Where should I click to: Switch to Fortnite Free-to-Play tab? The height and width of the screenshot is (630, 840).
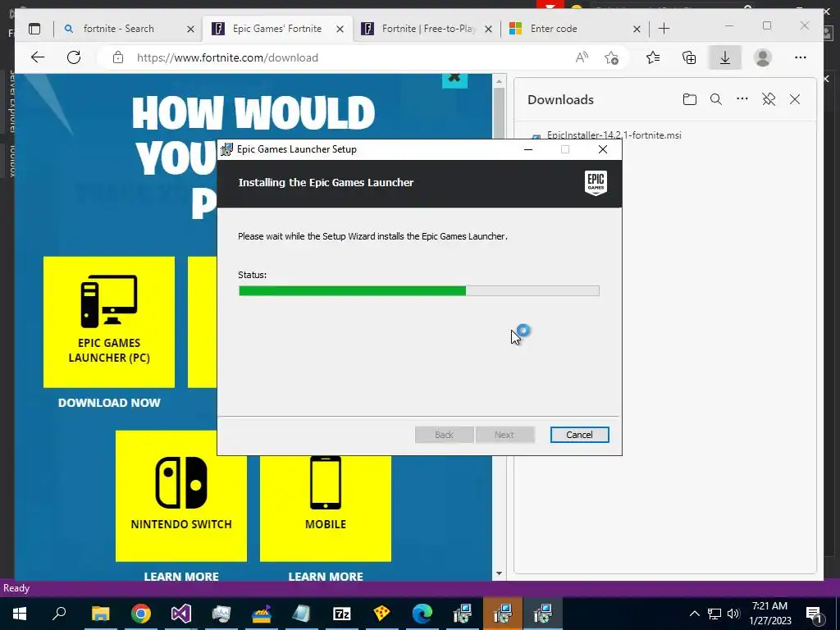[x=427, y=29]
